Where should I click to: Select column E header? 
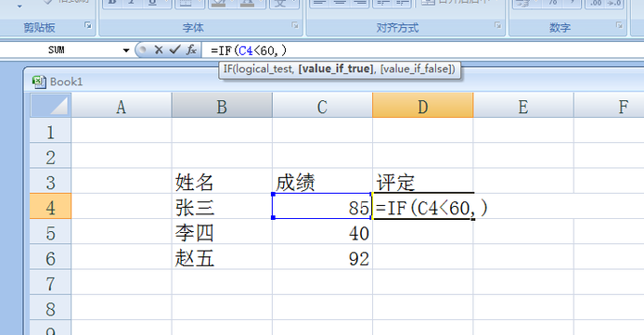pyautogui.click(x=523, y=106)
